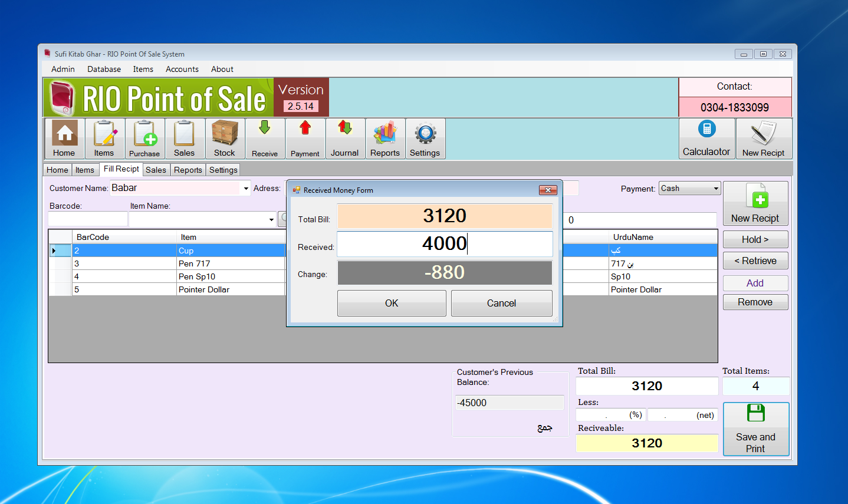Click the Received amount input field
The image size is (848, 504).
pos(445,244)
